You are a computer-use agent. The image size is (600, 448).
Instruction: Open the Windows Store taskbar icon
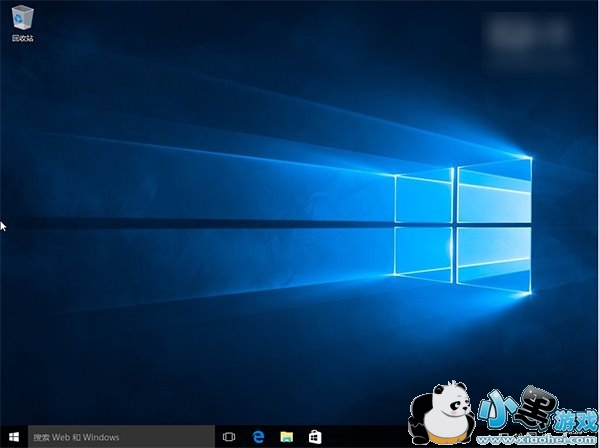click(x=315, y=437)
